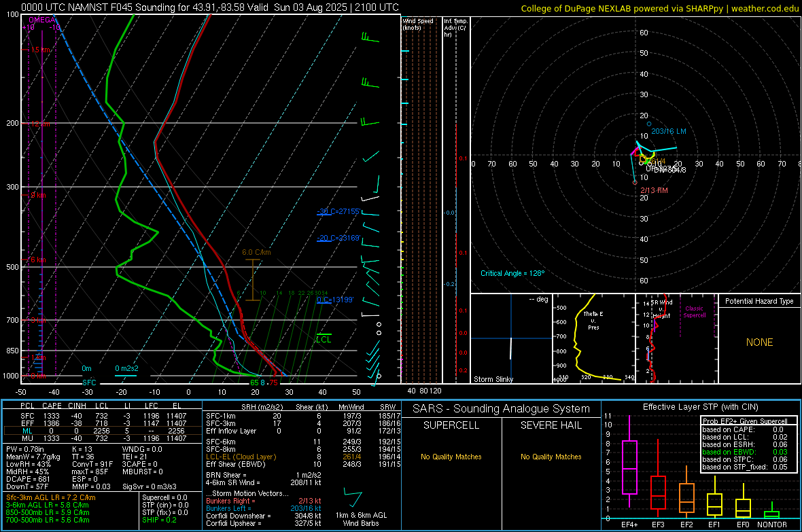Click the Supercell = 0.0 index
802x532 pixels.
(x=164, y=497)
